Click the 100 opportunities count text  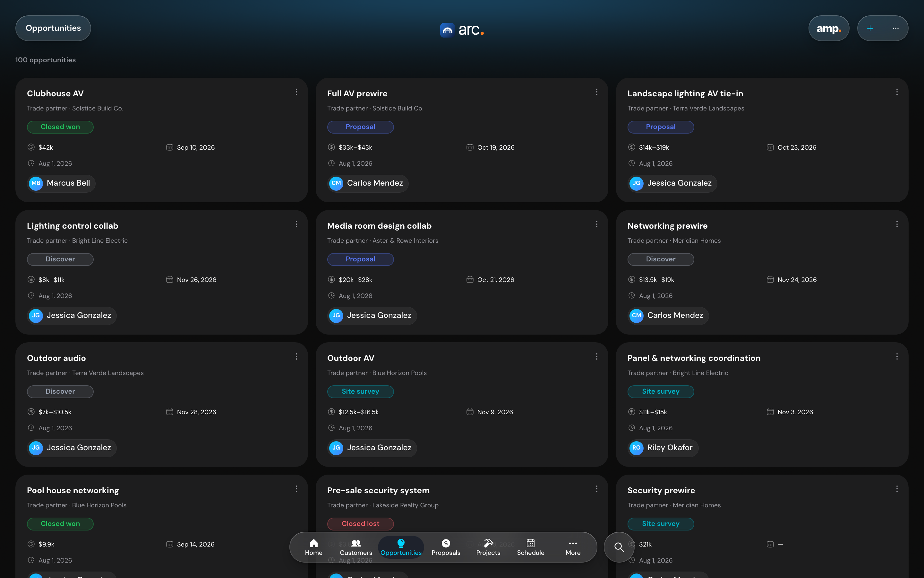46,60
